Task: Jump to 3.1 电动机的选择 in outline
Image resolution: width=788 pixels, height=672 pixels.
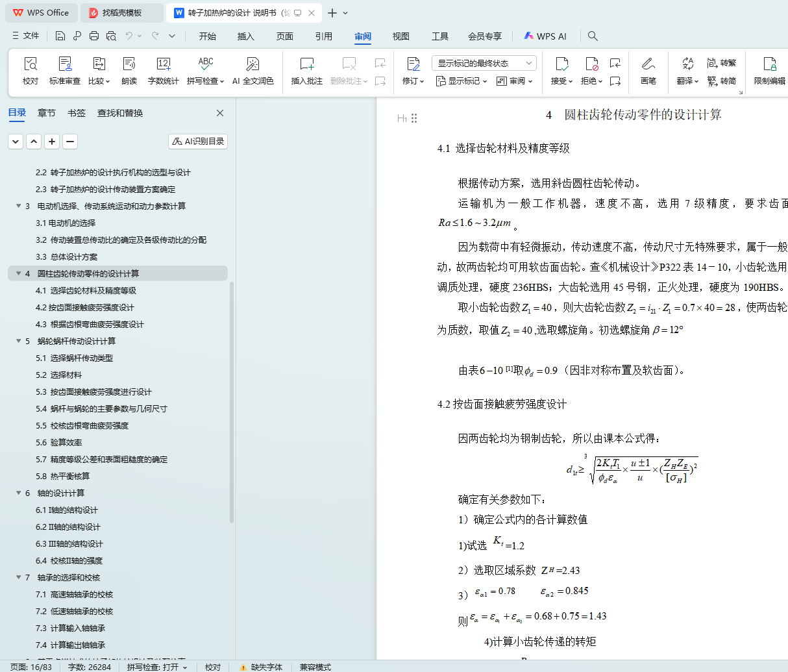Action: 66,223
